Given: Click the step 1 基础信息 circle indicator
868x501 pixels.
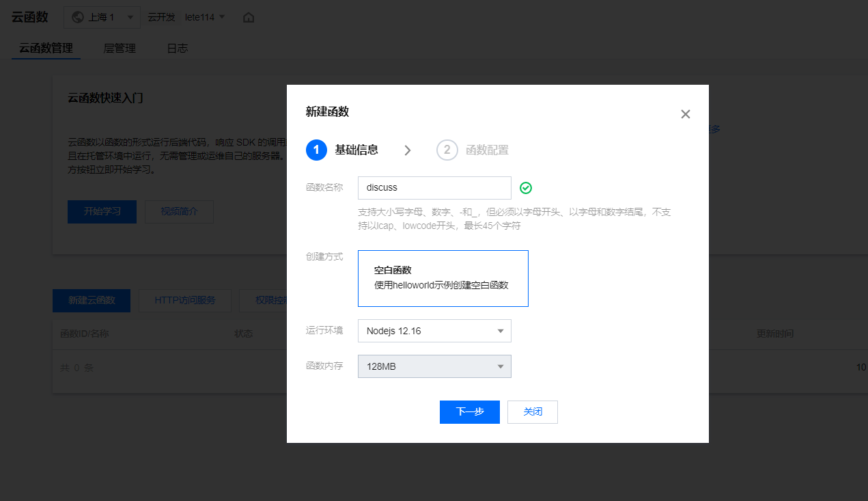Looking at the screenshot, I should point(316,150).
